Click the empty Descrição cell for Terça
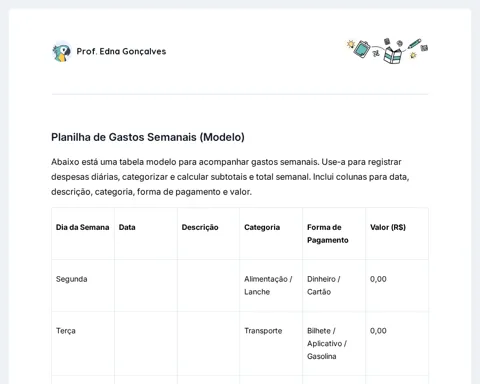480x384 pixels. click(x=208, y=344)
